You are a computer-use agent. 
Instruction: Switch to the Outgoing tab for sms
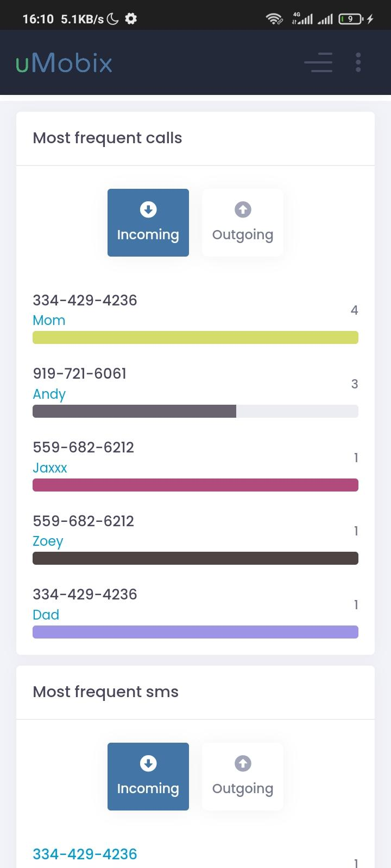(242, 776)
